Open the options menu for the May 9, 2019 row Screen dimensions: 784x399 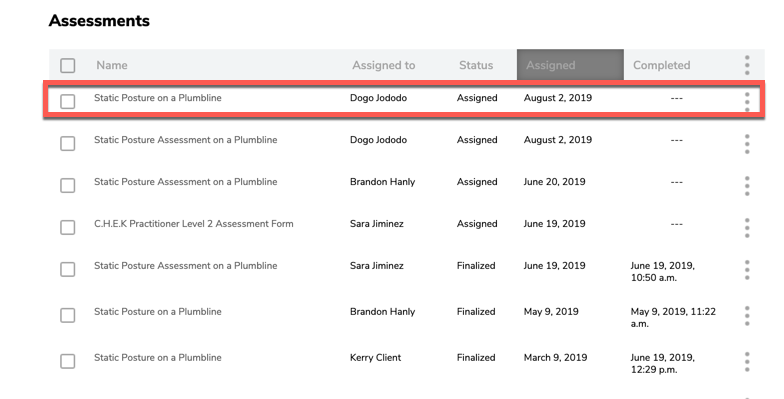[x=747, y=316]
